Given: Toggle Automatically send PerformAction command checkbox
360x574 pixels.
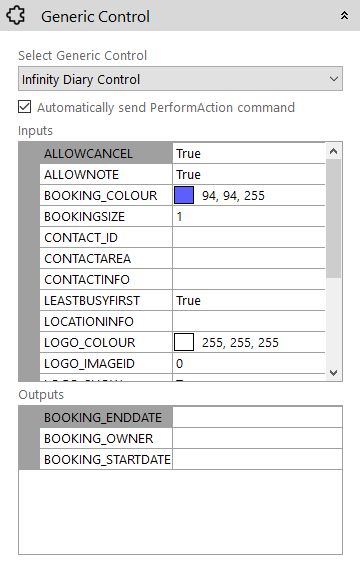Looking at the screenshot, I should (x=25, y=107).
